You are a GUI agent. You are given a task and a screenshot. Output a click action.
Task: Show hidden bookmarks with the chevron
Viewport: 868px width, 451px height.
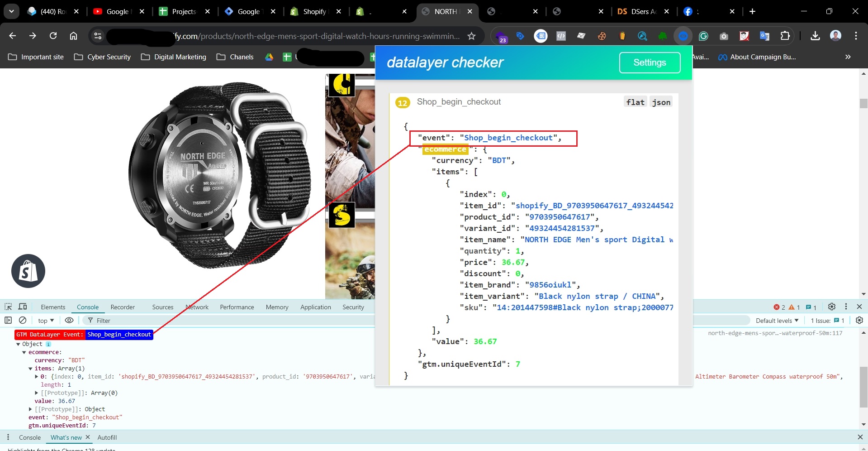pos(848,57)
